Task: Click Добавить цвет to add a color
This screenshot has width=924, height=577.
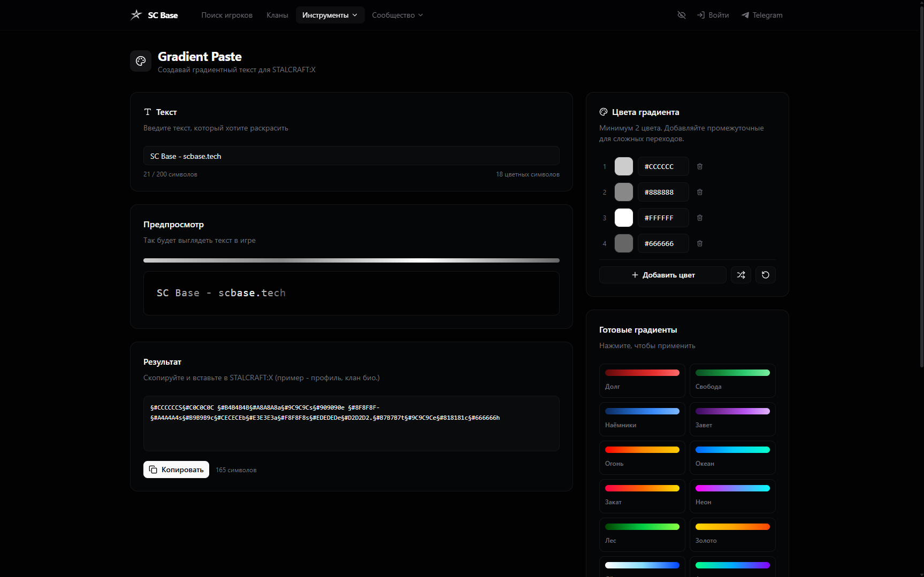Action: point(663,275)
